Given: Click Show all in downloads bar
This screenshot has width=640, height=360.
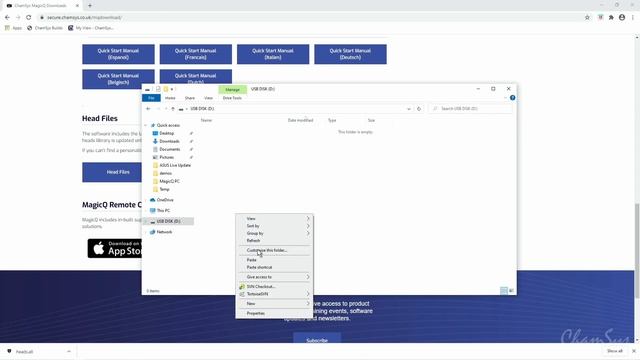Looking at the screenshot, I should coord(614,351).
